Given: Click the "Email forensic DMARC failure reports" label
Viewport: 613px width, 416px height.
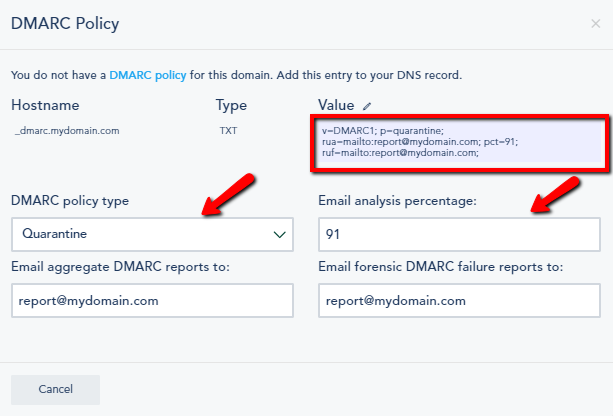Looking at the screenshot, I should tap(440, 266).
